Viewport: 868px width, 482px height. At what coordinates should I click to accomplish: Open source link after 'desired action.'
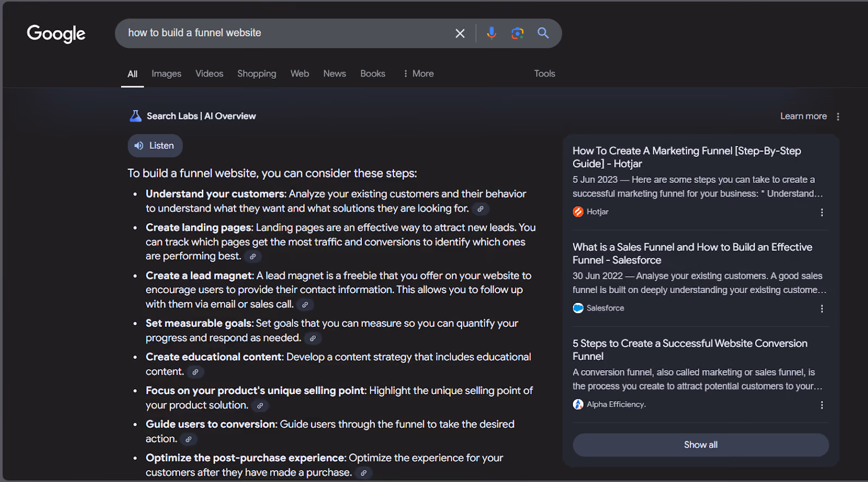tap(188, 439)
